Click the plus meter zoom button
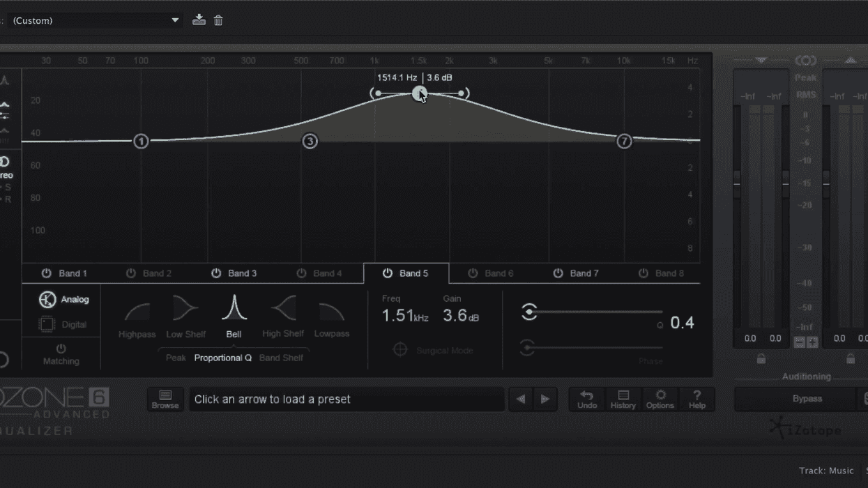This screenshot has width=868, height=488. (x=812, y=342)
